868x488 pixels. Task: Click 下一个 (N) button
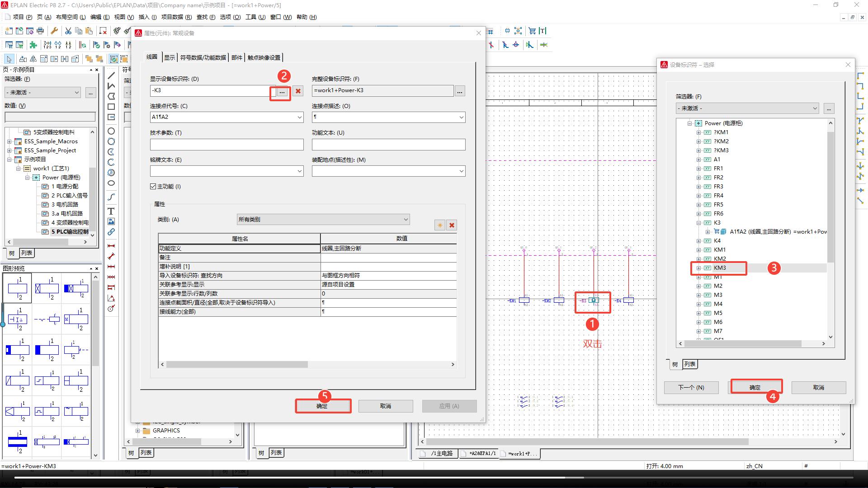pos(691,387)
